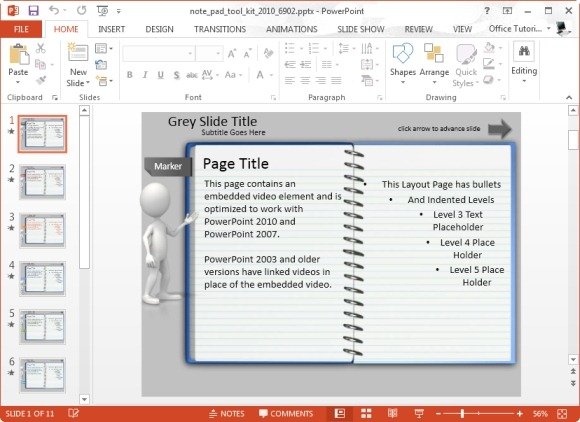
Task: Open the FILE tab
Action: tap(21, 29)
